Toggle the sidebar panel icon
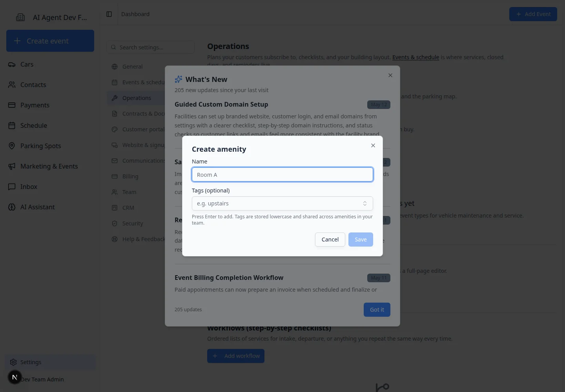The image size is (565, 392). [109, 14]
